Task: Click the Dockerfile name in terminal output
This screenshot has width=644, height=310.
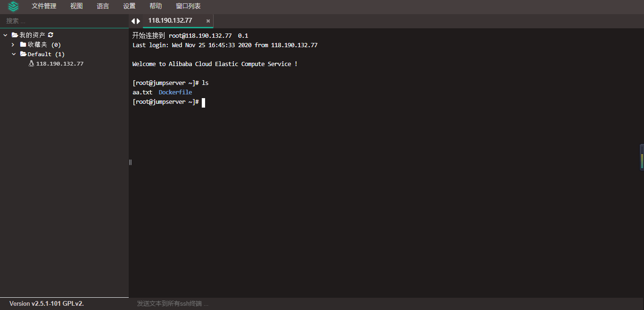Action: click(175, 92)
